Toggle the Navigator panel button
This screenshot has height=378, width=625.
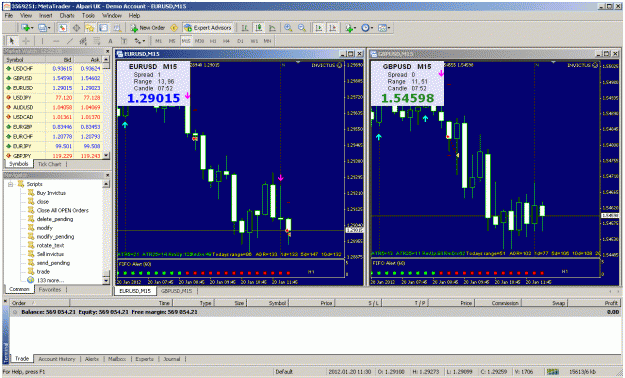90,28
